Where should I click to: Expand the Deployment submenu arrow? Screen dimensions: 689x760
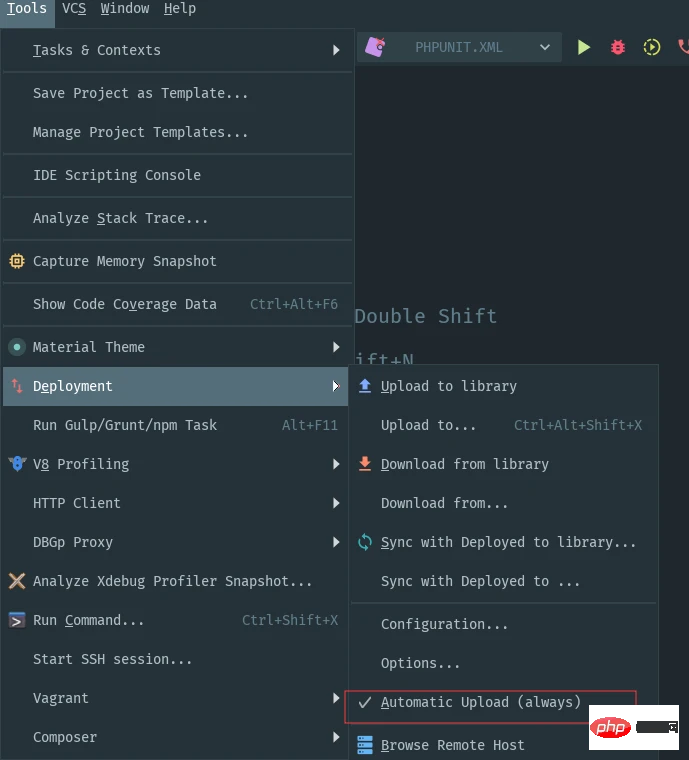click(336, 386)
